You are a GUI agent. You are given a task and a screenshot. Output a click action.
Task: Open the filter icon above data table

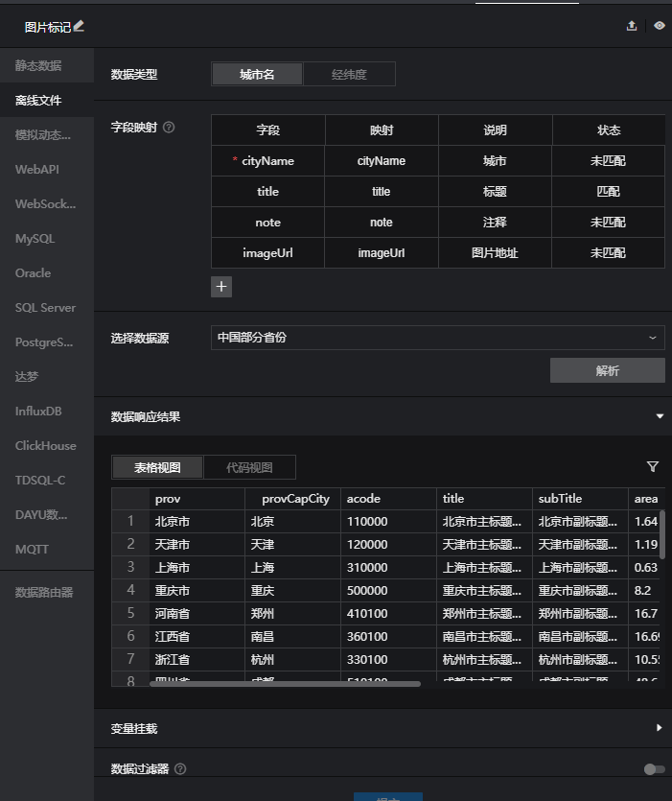pos(653,467)
